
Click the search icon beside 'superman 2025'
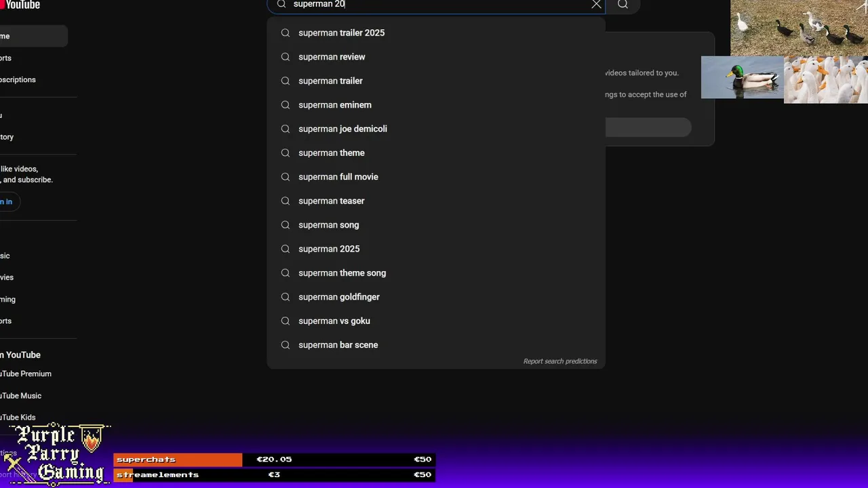(x=285, y=249)
